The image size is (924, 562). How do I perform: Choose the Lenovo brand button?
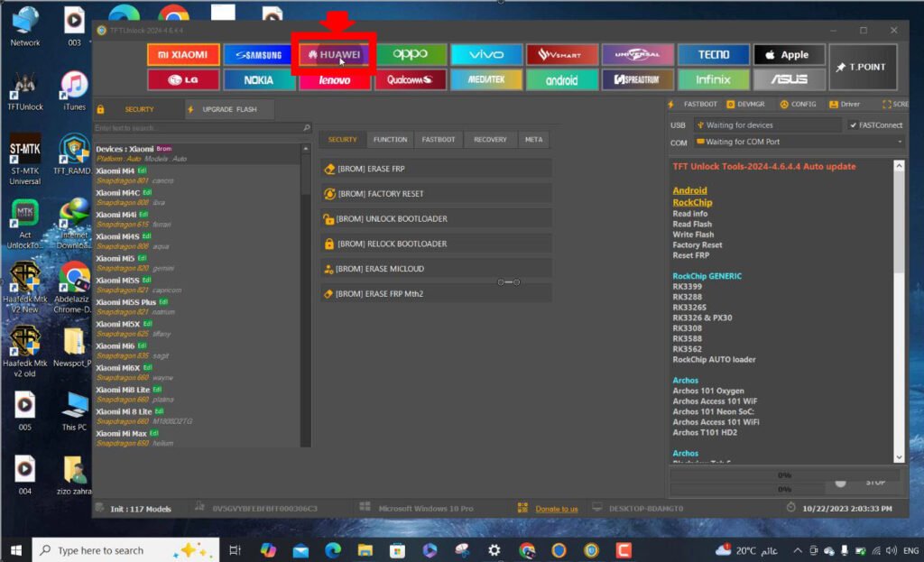334,80
